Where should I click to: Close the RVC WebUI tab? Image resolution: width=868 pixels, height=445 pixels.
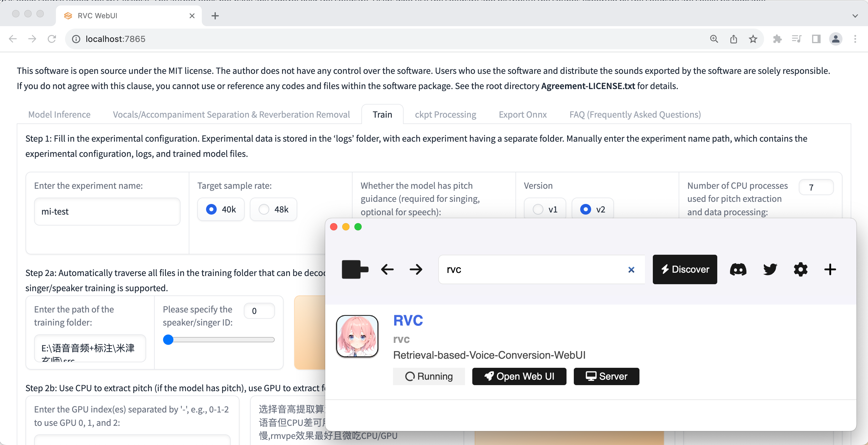(192, 16)
